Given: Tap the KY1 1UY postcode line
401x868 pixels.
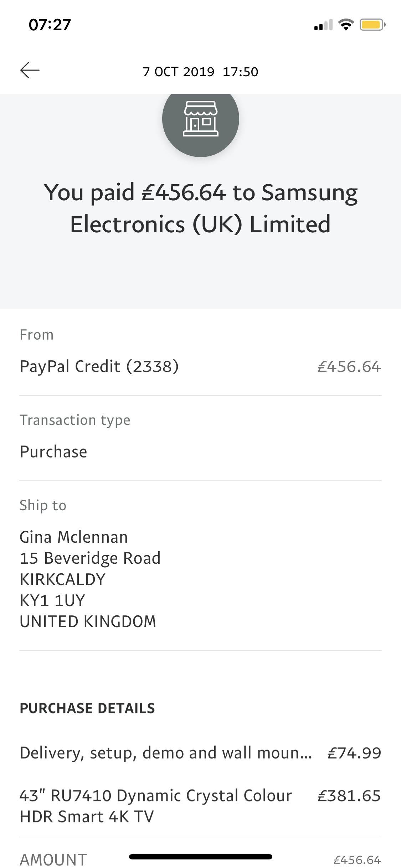Looking at the screenshot, I should point(52,600).
